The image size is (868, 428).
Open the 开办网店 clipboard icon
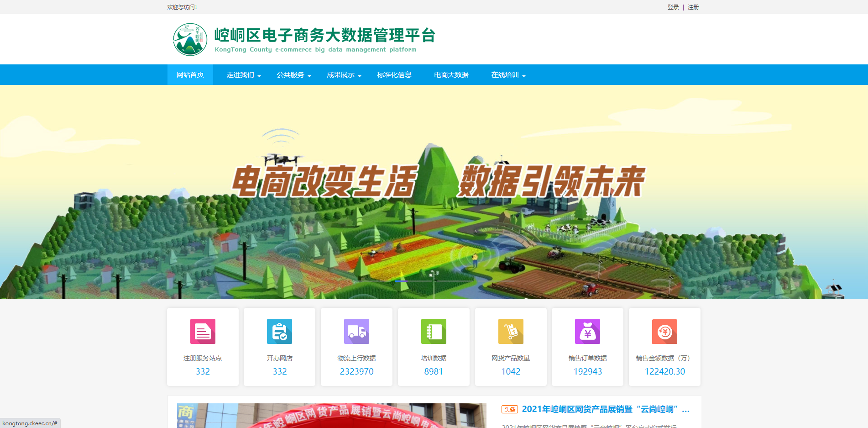[x=279, y=331]
